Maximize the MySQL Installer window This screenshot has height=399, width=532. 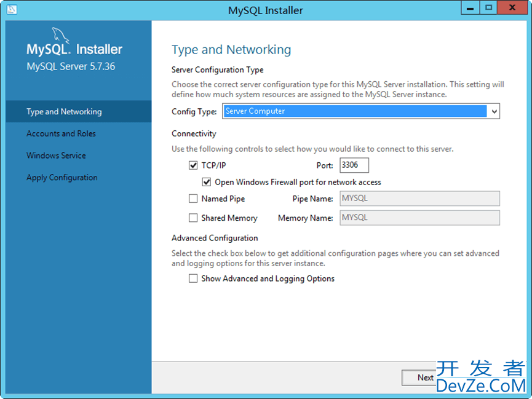point(488,8)
